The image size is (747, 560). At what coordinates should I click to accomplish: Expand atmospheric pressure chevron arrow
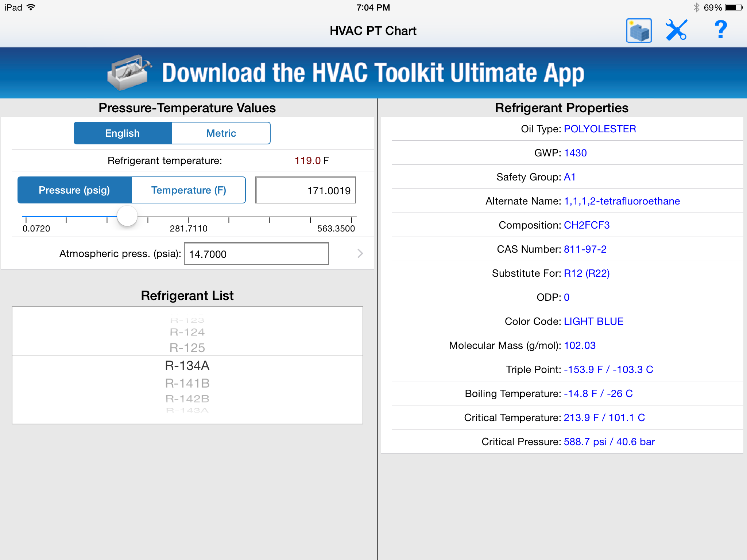click(360, 253)
